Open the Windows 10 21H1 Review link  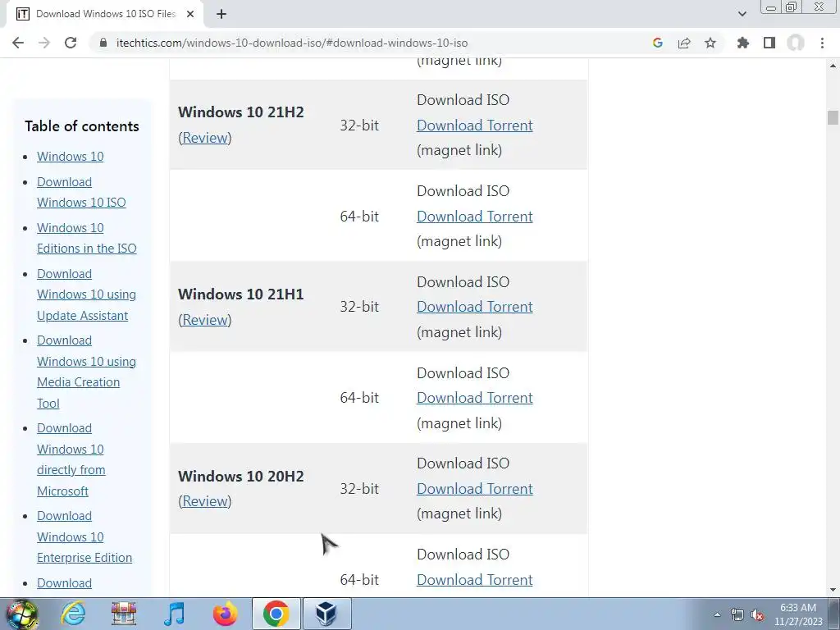(x=205, y=320)
